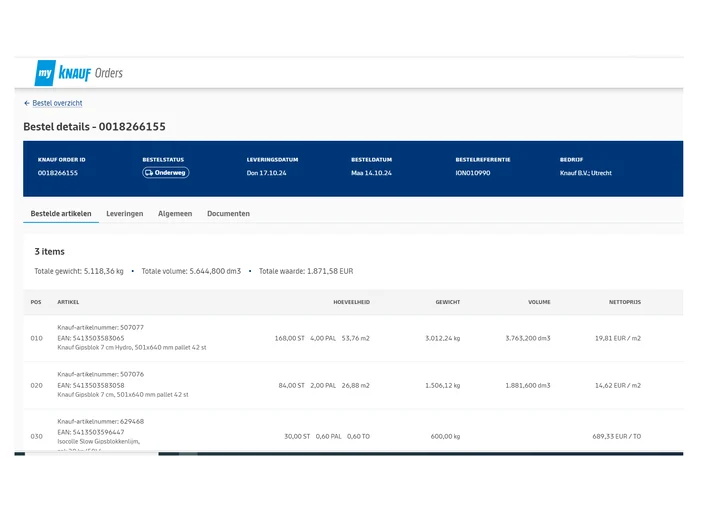704x528 pixels.
Task: Click the HOEVEELHEID column header
Action: pos(352,302)
